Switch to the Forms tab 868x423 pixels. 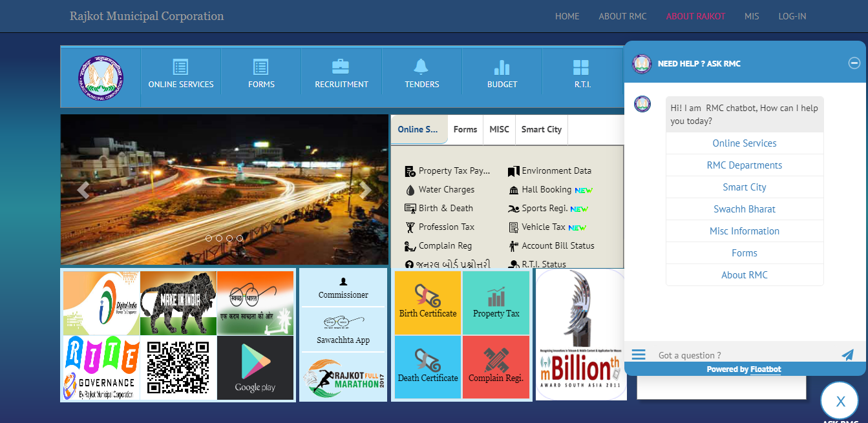tap(465, 129)
